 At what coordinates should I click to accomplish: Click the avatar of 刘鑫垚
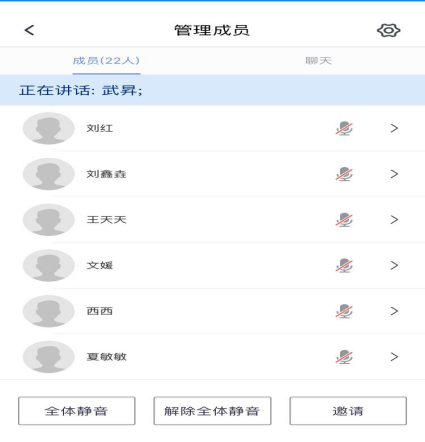49,174
